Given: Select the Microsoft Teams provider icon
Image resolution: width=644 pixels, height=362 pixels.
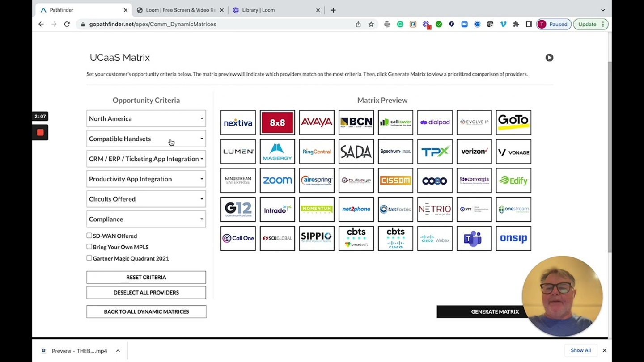Looking at the screenshot, I should [x=474, y=239].
